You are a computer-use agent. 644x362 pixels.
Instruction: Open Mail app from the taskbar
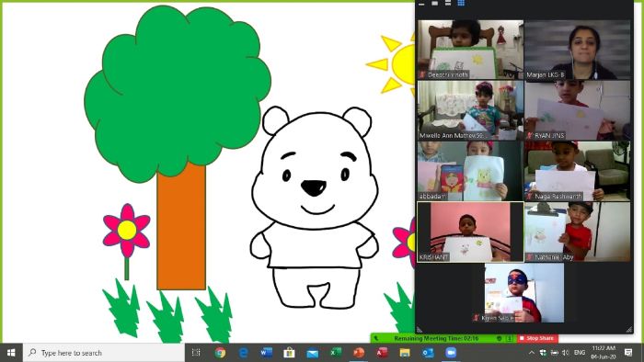click(x=312, y=353)
